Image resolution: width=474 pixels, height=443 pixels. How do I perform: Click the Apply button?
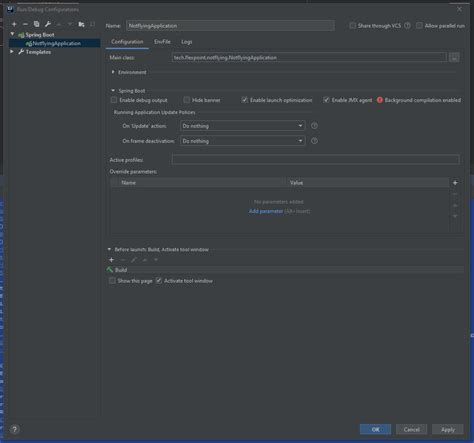coord(448,429)
